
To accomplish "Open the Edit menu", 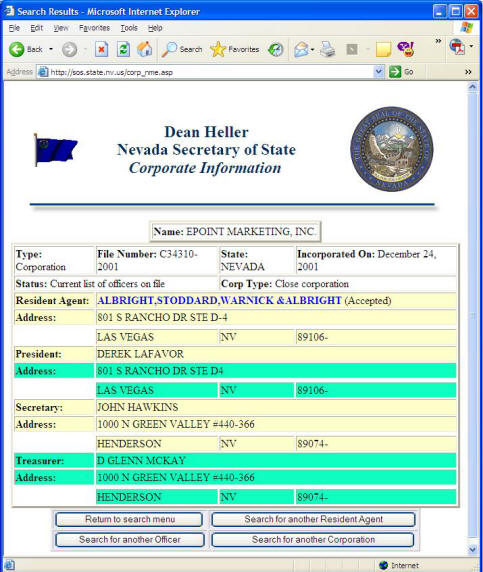I will [x=36, y=28].
